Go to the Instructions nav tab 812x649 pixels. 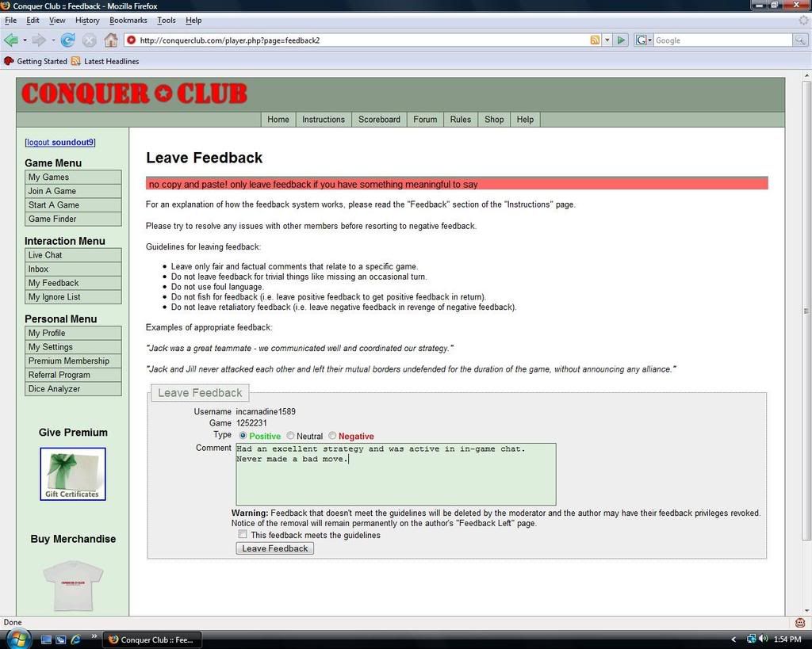[324, 120]
